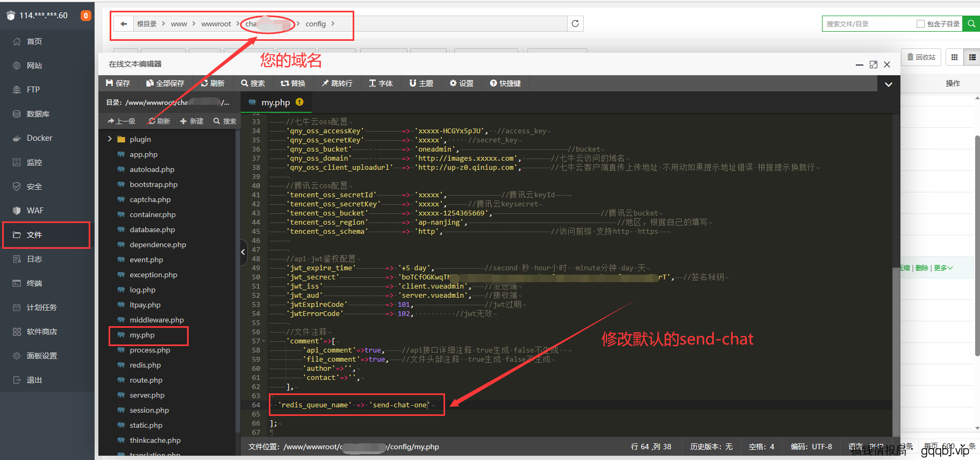Collapse the editor toolbar with chevron

tap(889, 84)
